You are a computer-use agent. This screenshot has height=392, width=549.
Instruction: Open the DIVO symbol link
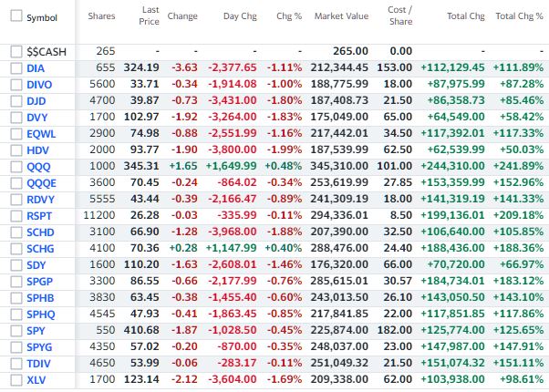click(x=40, y=84)
